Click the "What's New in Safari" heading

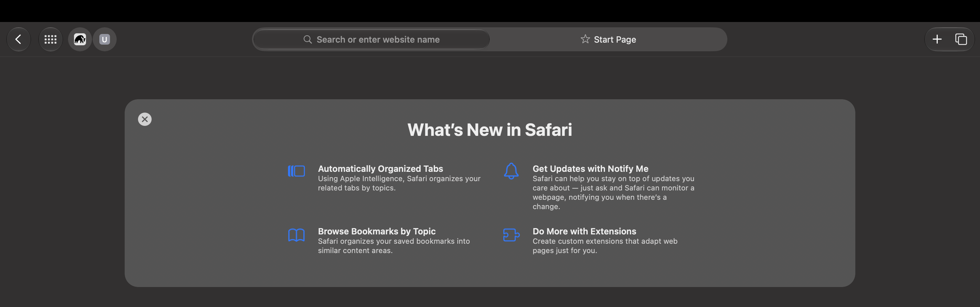[x=490, y=130]
